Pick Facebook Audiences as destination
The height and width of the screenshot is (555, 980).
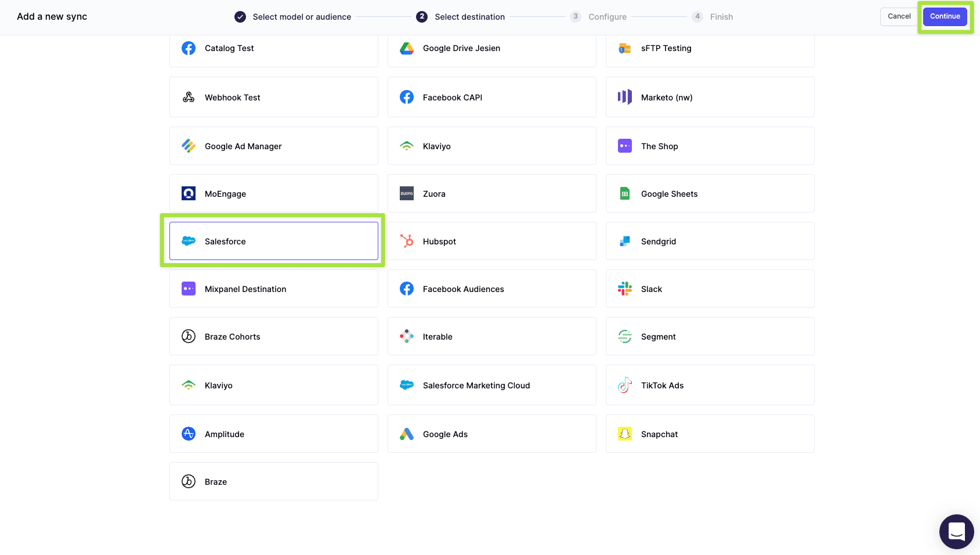point(491,289)
